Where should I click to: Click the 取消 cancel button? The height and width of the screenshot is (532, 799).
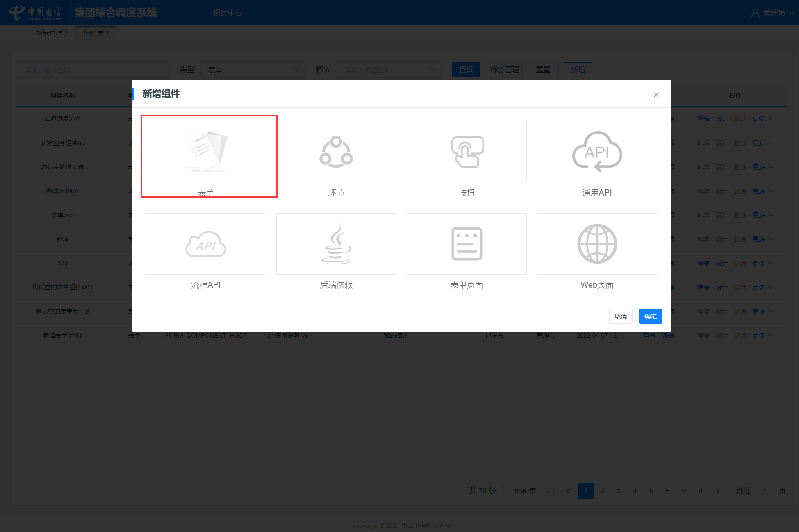click(x=621, y=316)
